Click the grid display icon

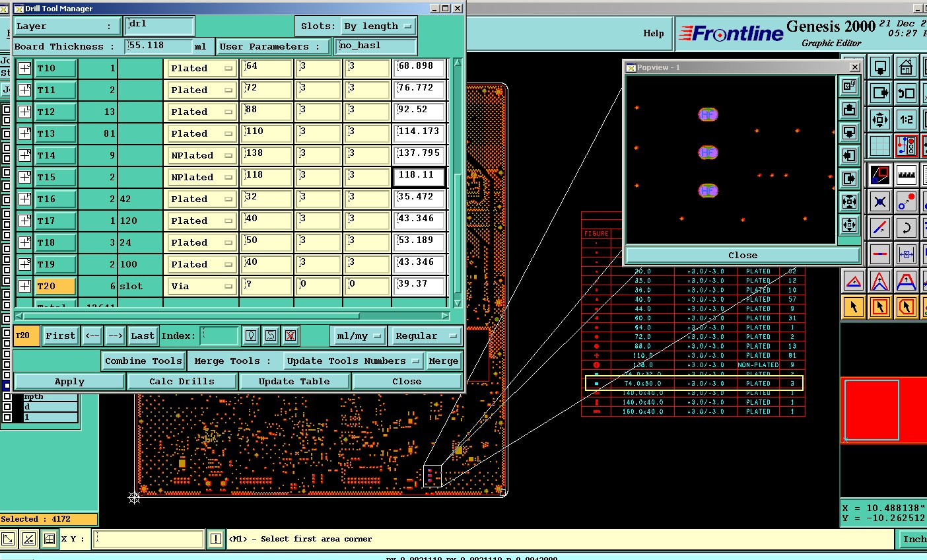point(879,146)
